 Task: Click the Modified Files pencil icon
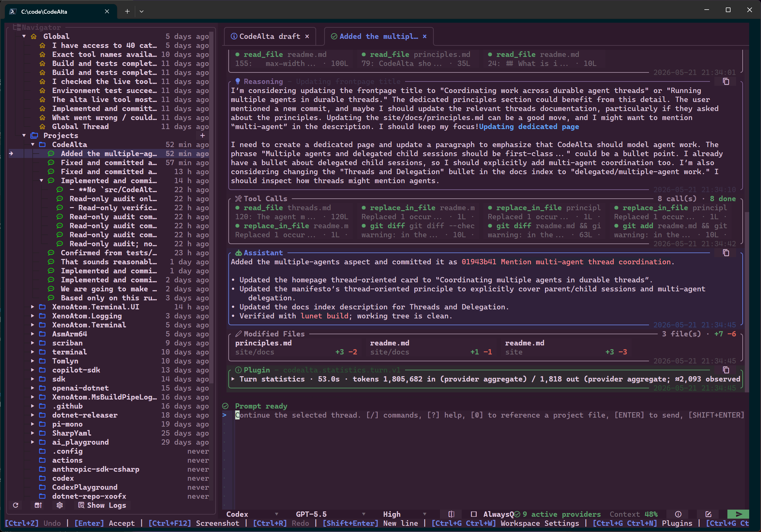[x=238, y=334]
